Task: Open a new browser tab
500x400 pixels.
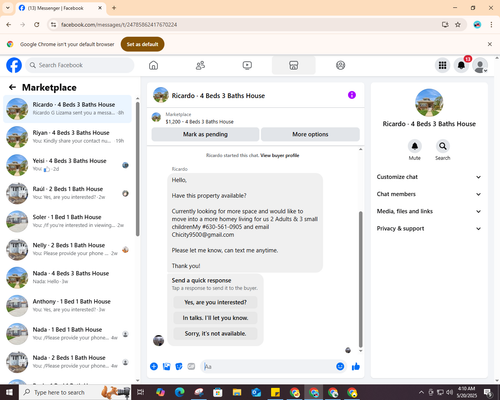Action: tap(114, 8)
